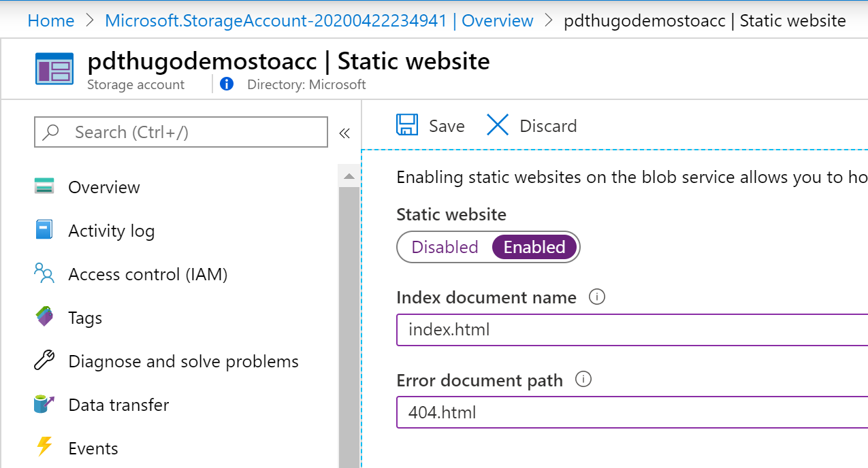
Task: Focus the sidebar Search box
Action: (191, 132)
